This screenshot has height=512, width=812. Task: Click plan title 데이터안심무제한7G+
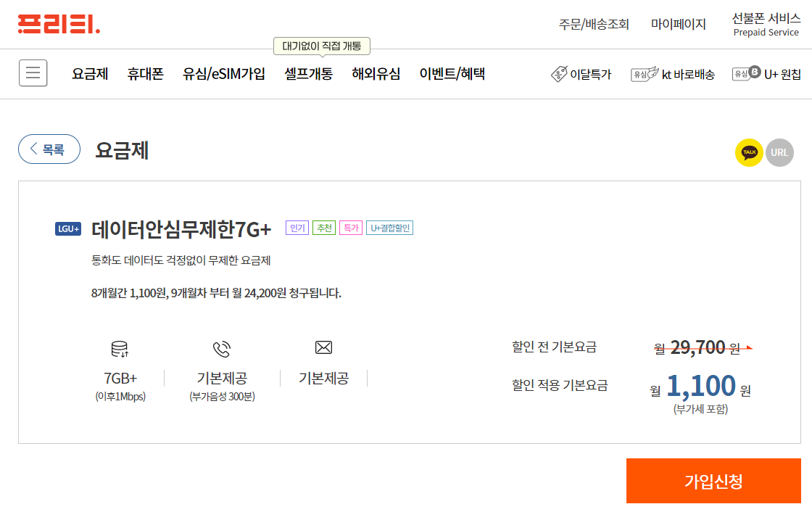(x=181, y=229)
